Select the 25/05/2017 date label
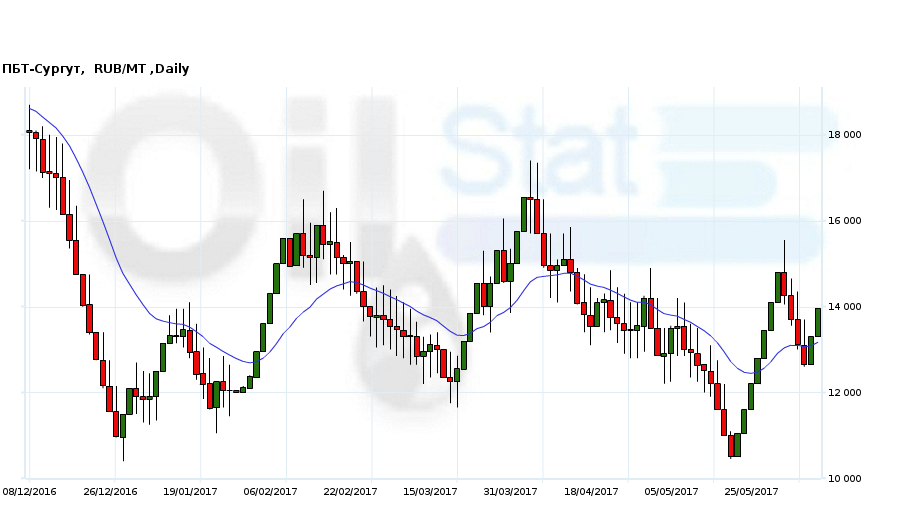Screen dimensions: 909x509 751,491
